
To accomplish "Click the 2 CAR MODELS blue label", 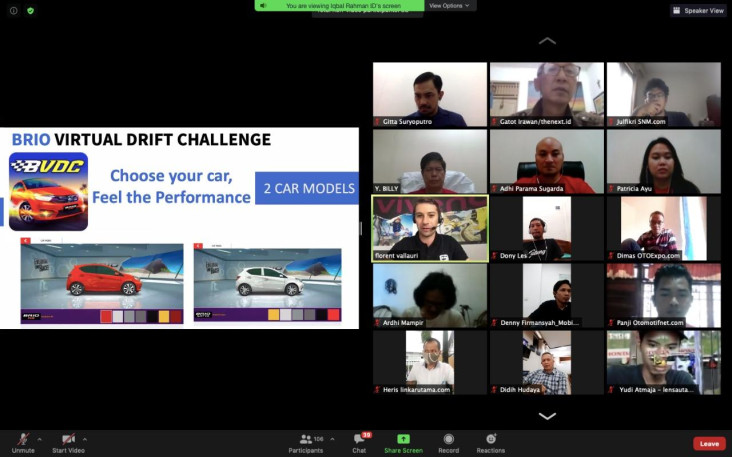I will click(x=307, y=188).
